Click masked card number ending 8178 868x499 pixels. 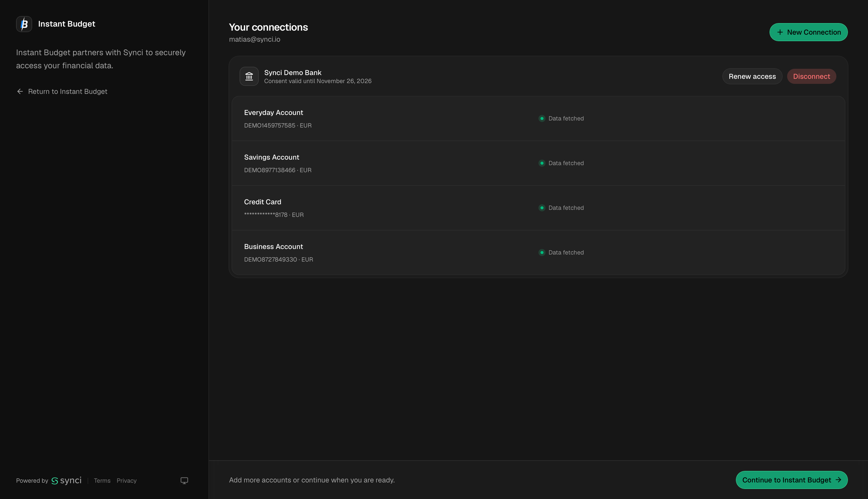274,215
